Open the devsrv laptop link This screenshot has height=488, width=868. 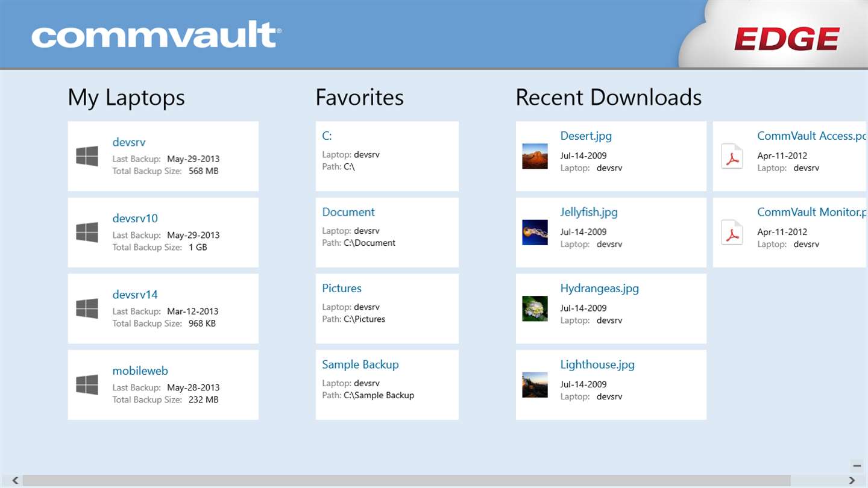[x=129, y=142]
